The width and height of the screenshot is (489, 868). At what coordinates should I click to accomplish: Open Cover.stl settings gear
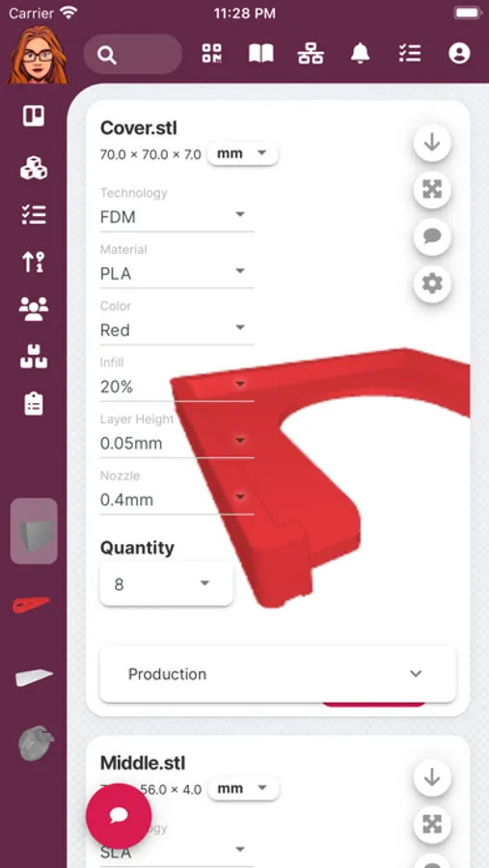[432, 284]
